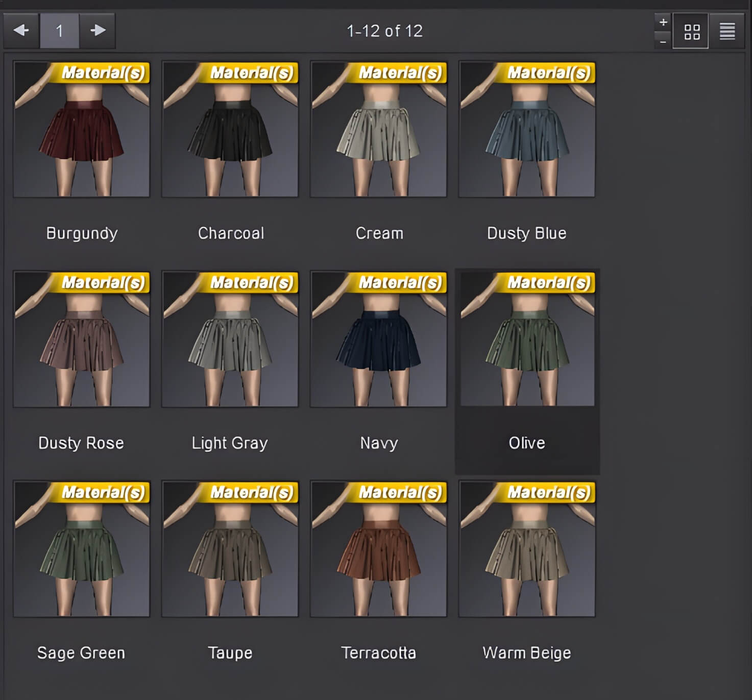This screenshot has height=700, width=752.
Task: Click the page number 1 field
Action: coord(59,31)
